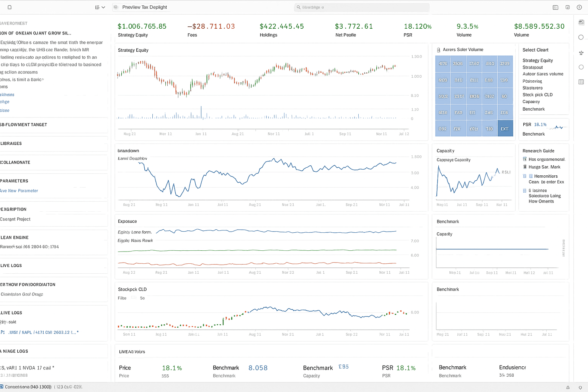Click the Rareec sal 366 2804-80 entry

tap(29, 247)
